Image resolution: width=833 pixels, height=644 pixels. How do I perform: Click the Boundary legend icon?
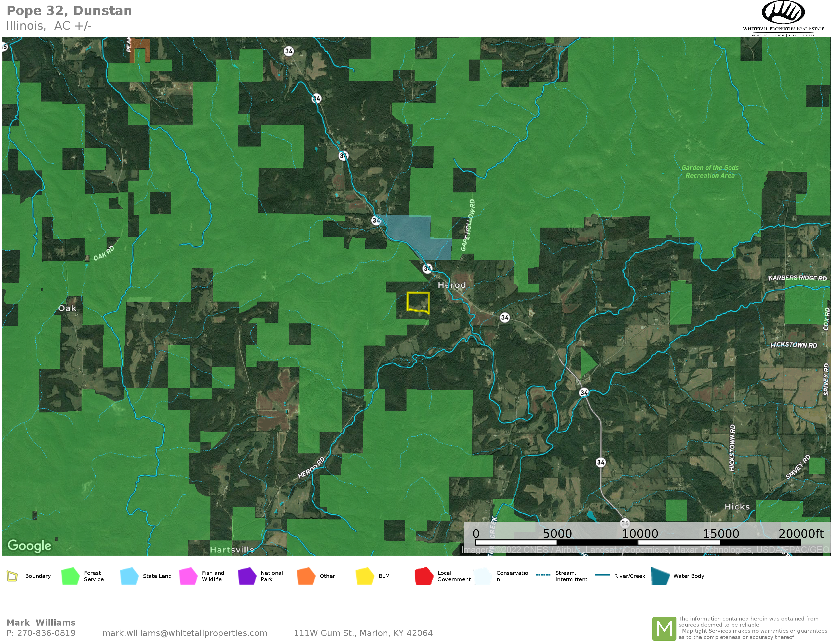[12, 576]
